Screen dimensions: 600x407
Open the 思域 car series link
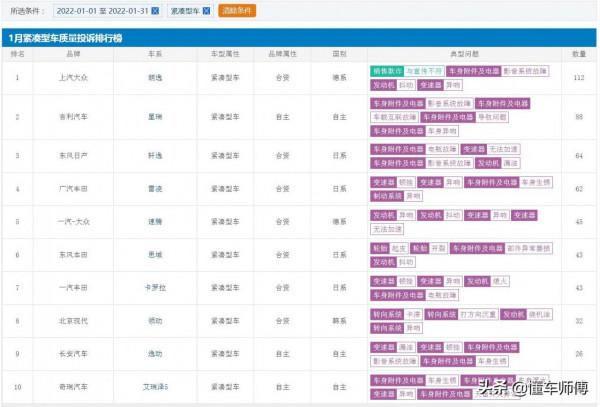(x=155, y=255)
